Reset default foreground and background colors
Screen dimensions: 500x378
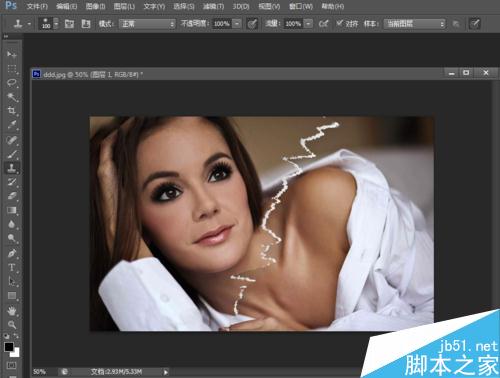click(x=6, y=337)
